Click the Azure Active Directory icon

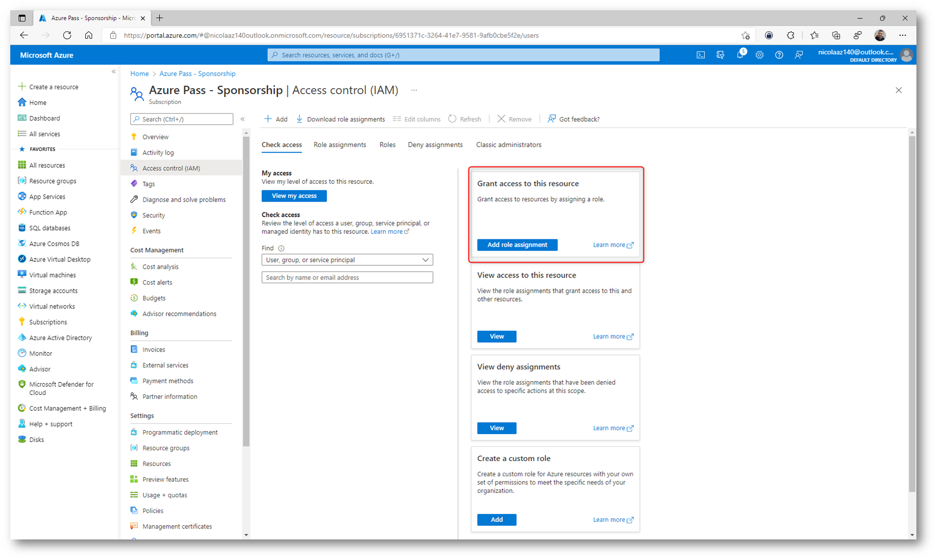click(x=22, y=337)
